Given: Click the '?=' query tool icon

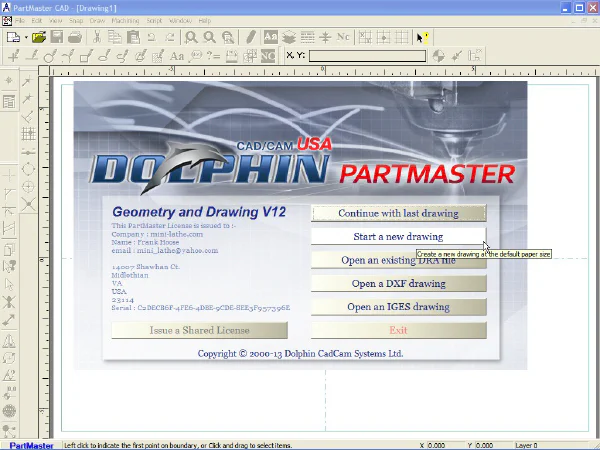Looking at the screenshot, I should tap(213, 56).
